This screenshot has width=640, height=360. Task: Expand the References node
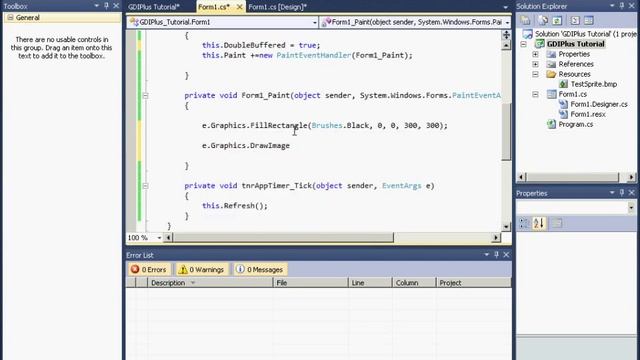click(535, 64)
